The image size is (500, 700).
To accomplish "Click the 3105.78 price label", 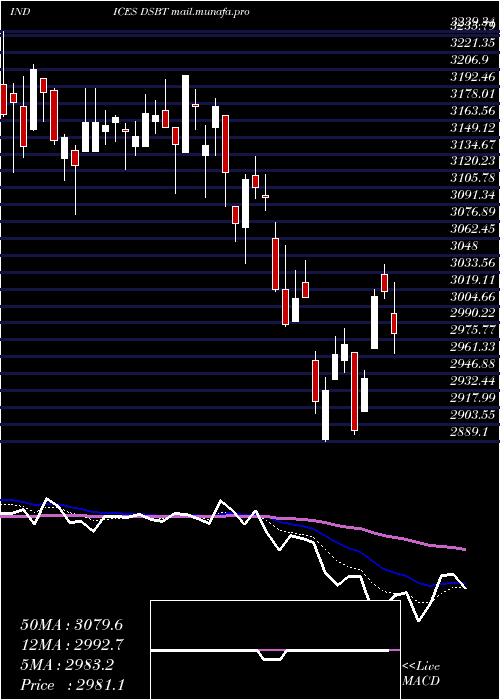I will coord(473,178).
